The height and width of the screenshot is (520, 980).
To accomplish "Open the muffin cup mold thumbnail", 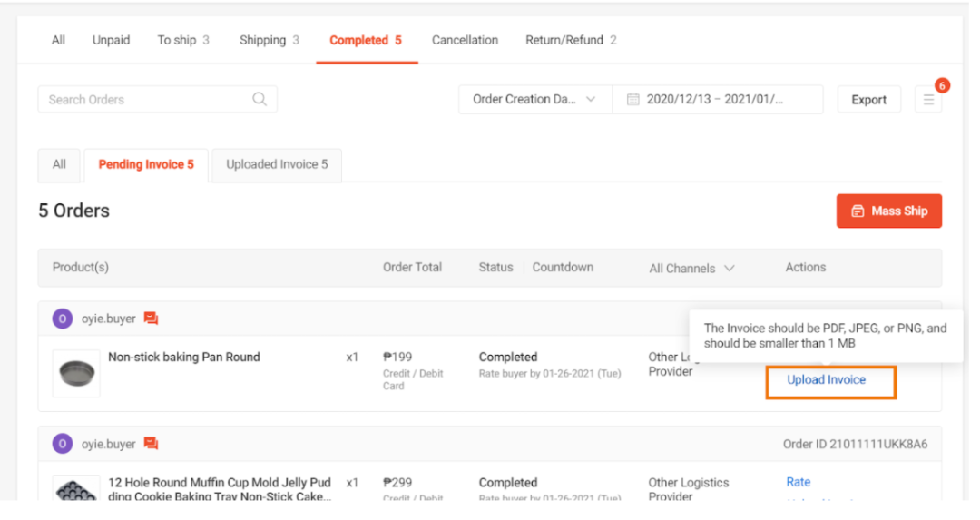I will click(x=76, y=488).
